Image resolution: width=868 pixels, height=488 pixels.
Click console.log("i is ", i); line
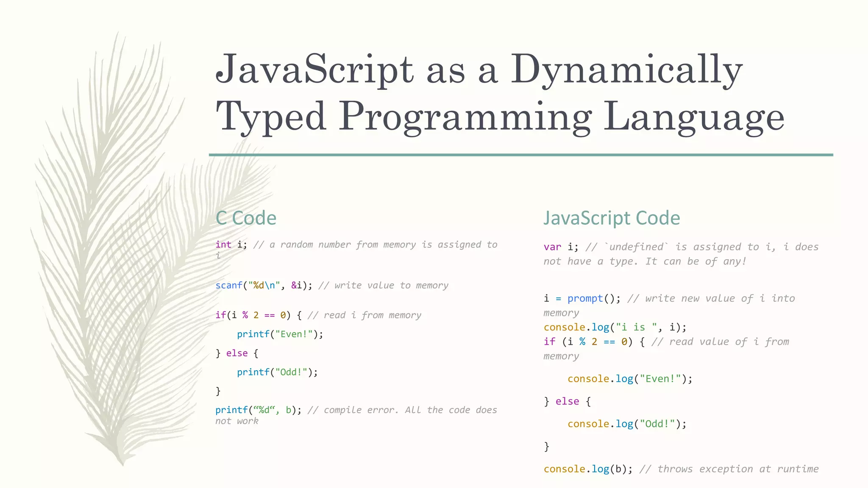615,327
